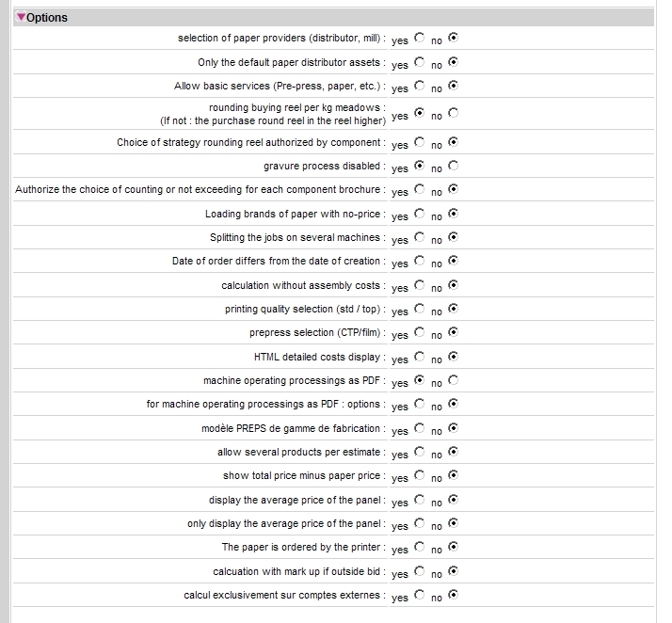The width and height of the screenshot is (672, 623).
Task: Choose no for rounding buying reel
Action: (454, 113)
